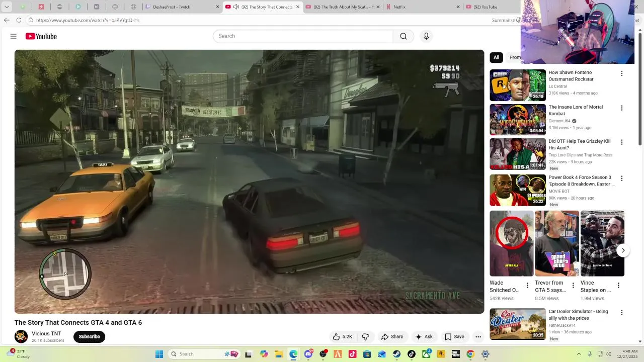Viewport: 644px width, 362px height.
Task: Open the Ask AI button
Action: pos(424,337)
